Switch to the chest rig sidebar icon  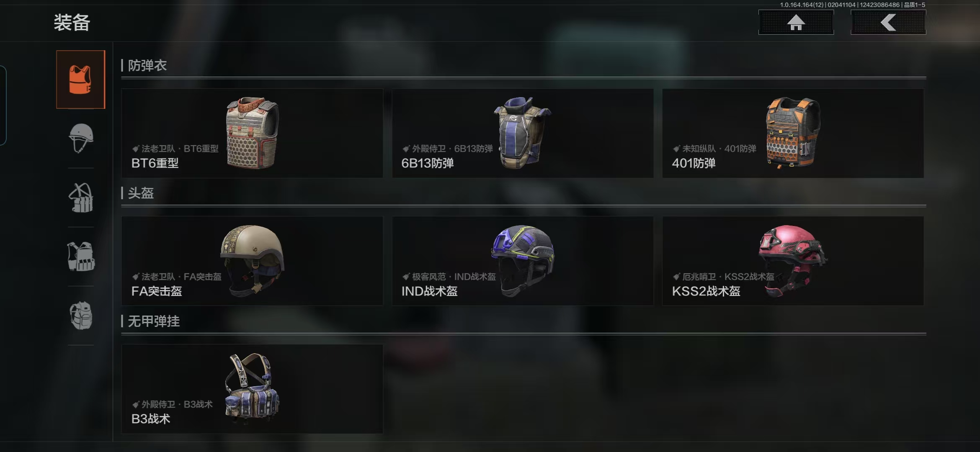80,198
